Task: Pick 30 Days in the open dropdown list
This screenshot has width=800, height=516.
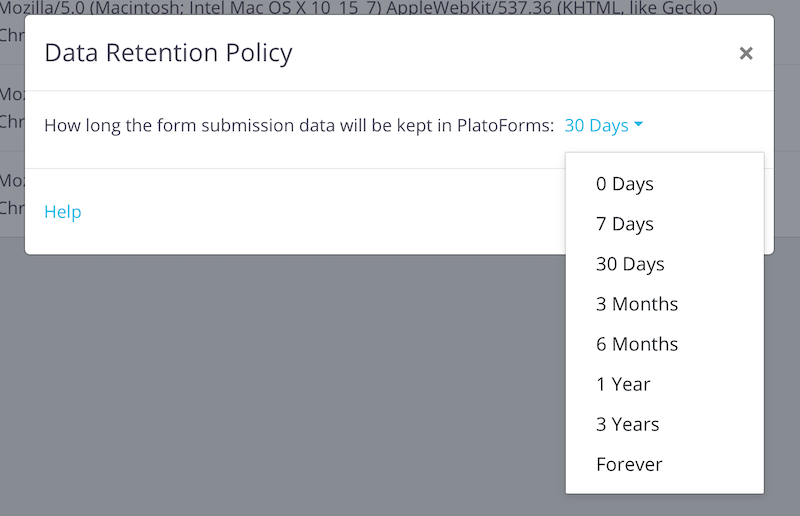Action: tap(630, 264)
